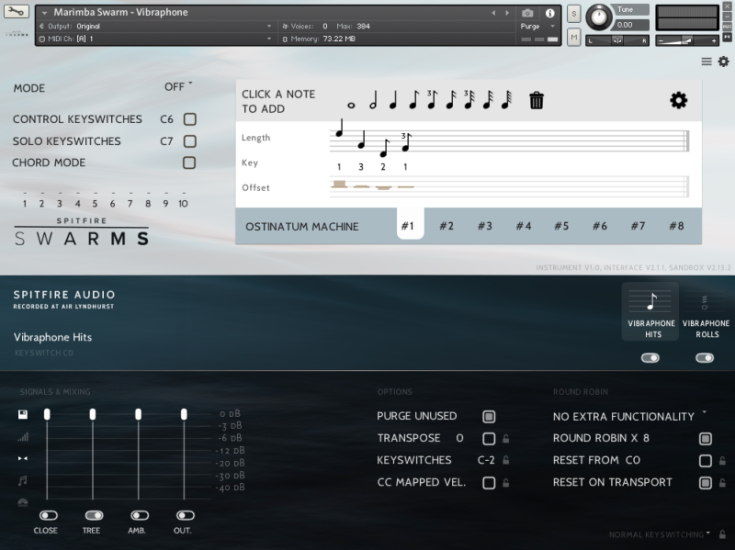Image resolution: width=735 pixels, height=550 pixels.
Task: Enable Solo Keyswitches checkbox
Action: [190, 141]
